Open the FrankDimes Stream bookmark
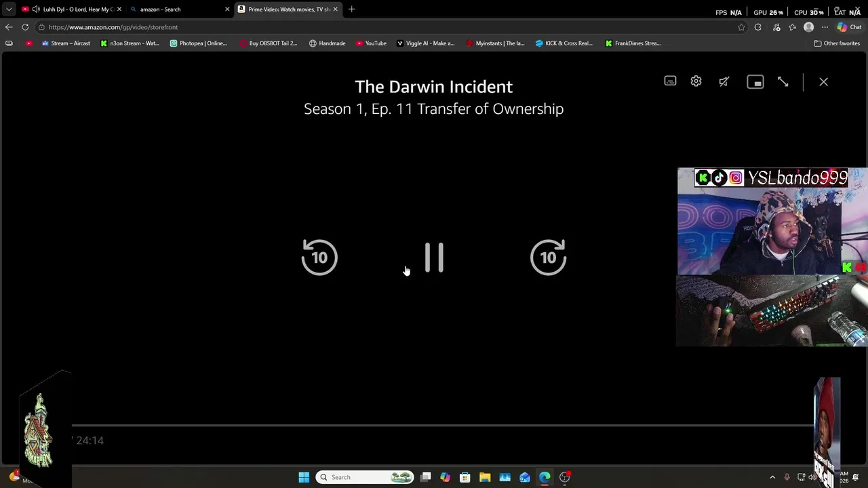Screen dimensions: 868x488 click(x=633, y=43)
